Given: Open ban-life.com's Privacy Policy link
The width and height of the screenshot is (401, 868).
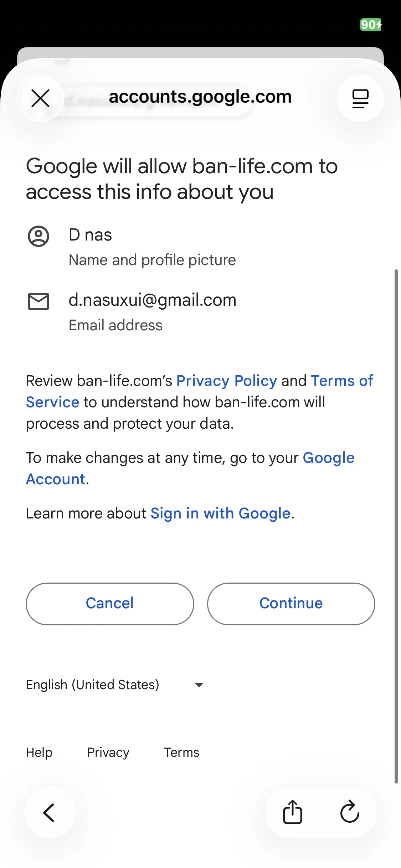Looking at the screenshot, I should (x=227, y=381).
